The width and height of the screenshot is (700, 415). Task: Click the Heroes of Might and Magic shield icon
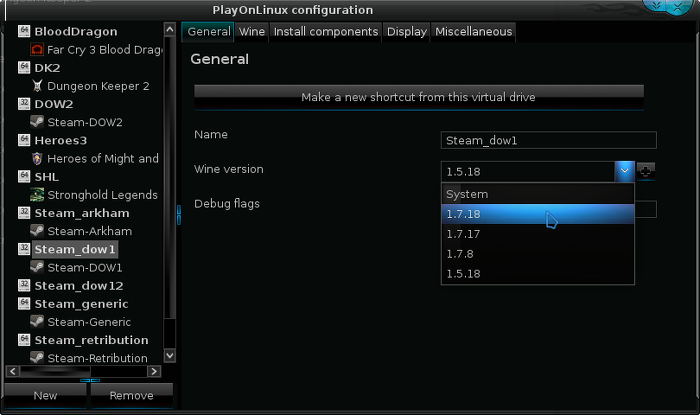point(37,158)
